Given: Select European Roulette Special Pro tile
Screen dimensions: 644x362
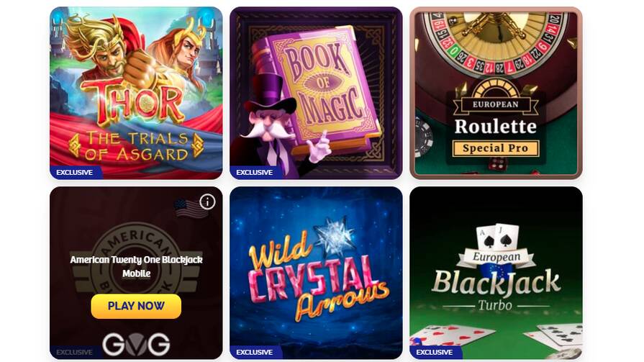Looking at the screenshot, I should click(x=496, y=93).
